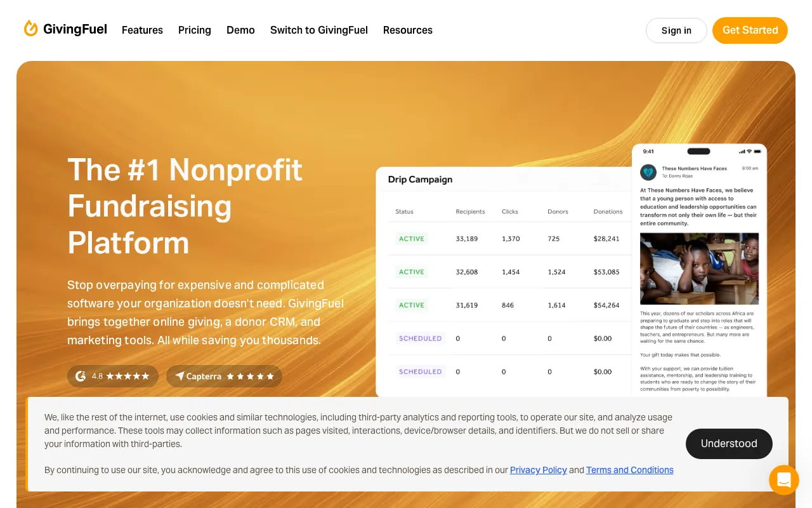
Task: Click the 8:00 am email timestamp
Action: 750,169
